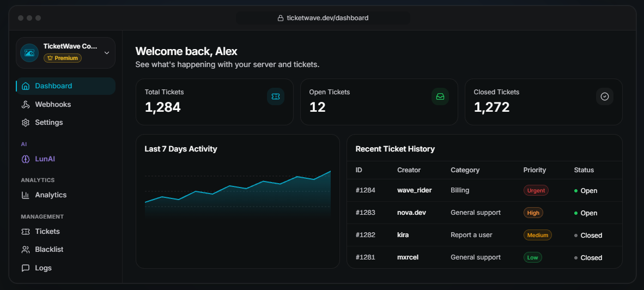
Task: Click the LunAI brain icon
Action: (26, 159)
